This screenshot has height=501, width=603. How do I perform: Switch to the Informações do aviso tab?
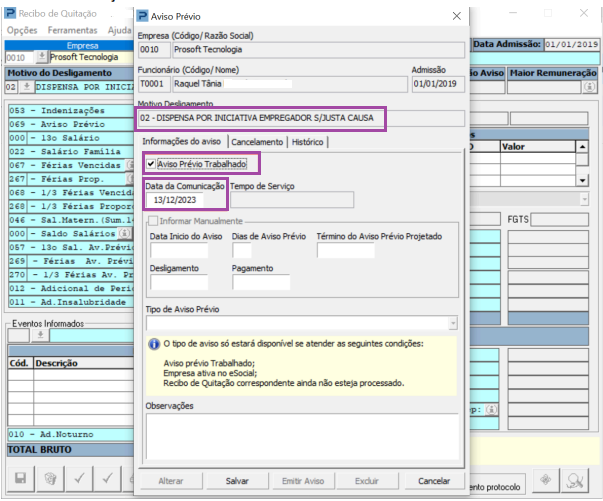click(182, 141)
